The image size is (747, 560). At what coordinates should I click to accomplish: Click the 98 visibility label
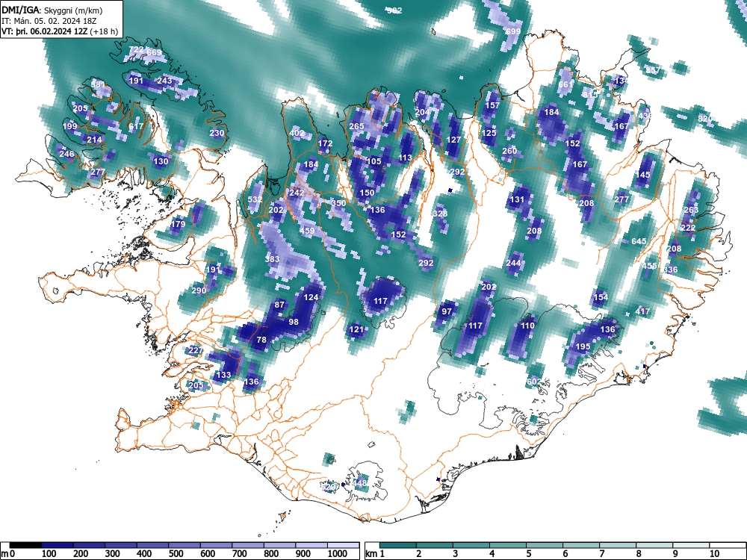tap(294, 322)
